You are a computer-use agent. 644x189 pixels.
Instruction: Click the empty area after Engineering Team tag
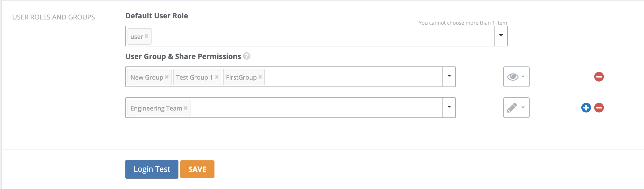(x=315, y=108)
